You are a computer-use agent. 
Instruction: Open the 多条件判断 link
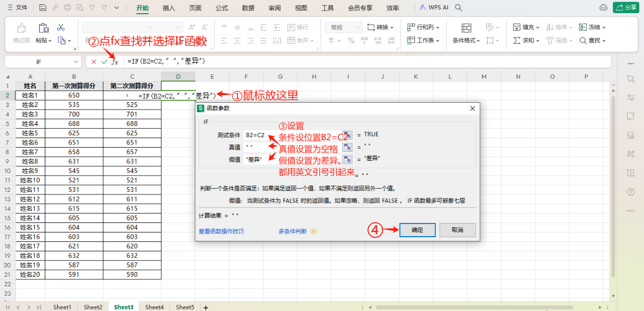(x=292, y=231)
